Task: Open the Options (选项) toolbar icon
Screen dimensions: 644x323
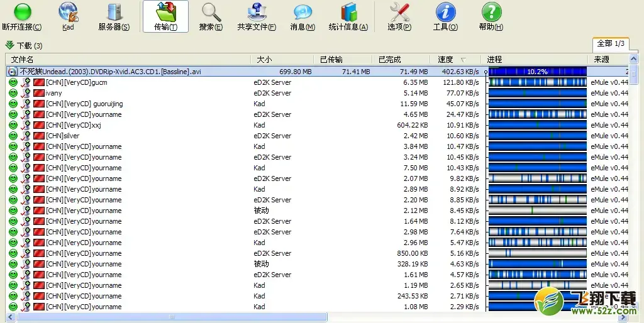Action: tap(399, 16)
